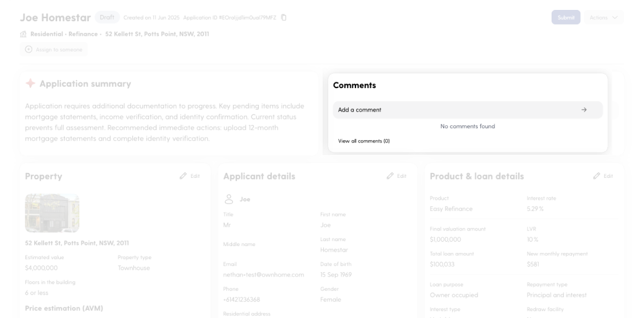The image size is (644, 318).
Task: Click the pencil icon in Applicant details card
Action: (390, 176)
